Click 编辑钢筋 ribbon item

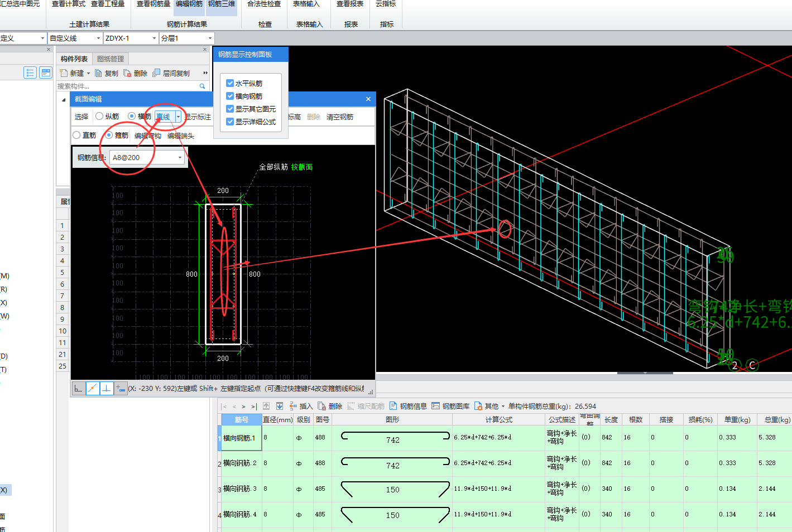point(189,4)
